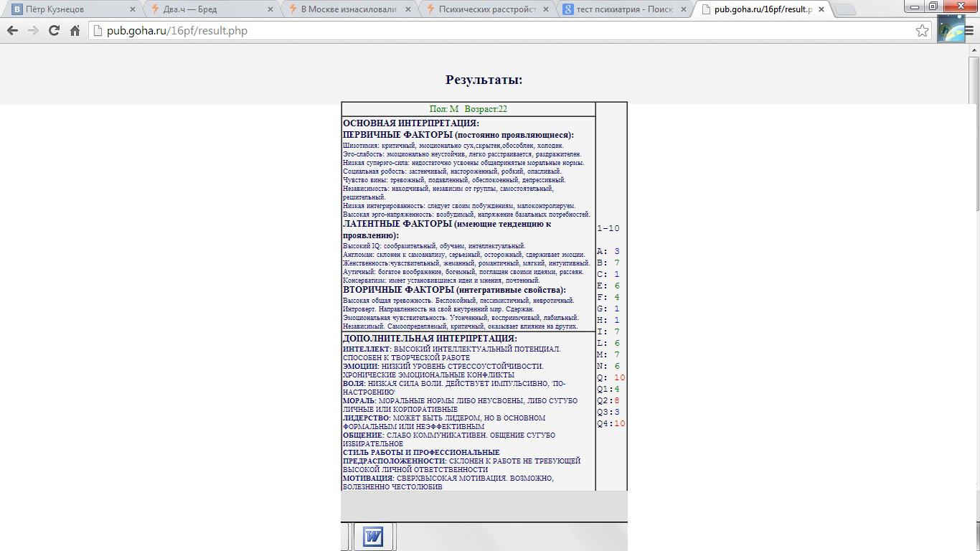The width and height of the screenshot is (980, 551).
Task: Click the score row "Q2:8"
Action: (x=608, y=401)
